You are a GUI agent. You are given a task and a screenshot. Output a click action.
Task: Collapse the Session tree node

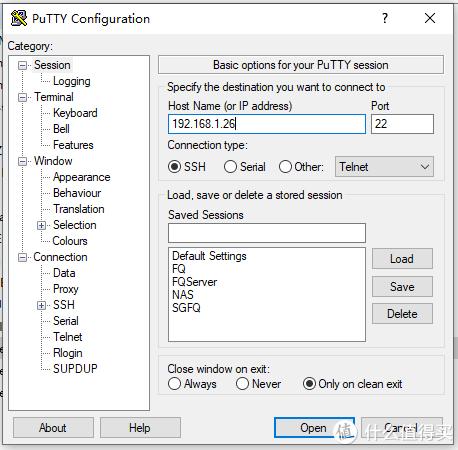(x=22, y=65)
